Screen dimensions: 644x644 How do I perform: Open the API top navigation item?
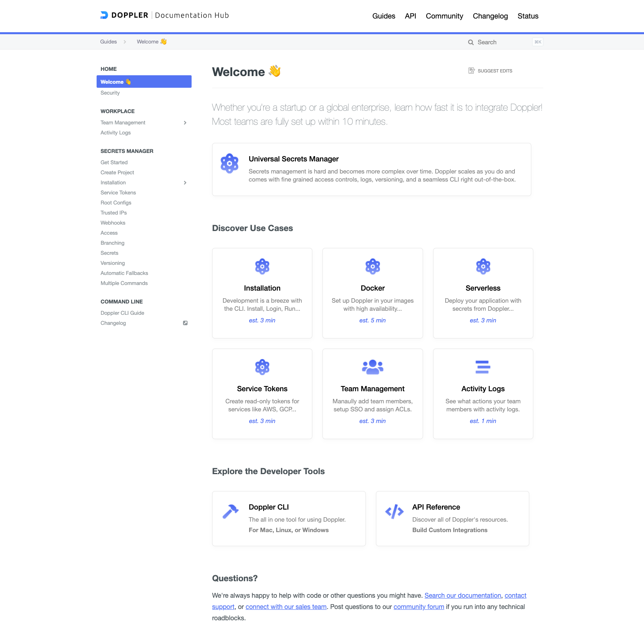(411, 16)
